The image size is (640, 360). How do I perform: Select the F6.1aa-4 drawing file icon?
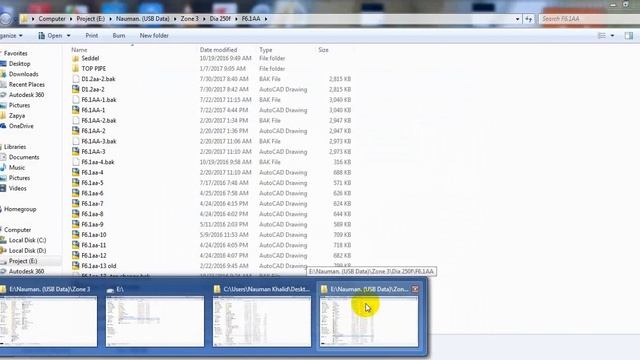point(76,172)
